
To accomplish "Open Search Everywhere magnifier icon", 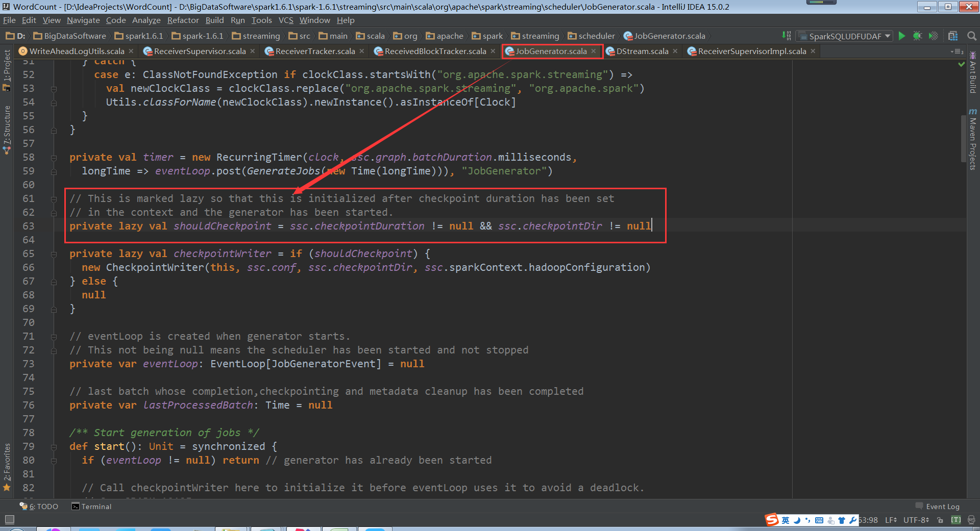I will [x=972, y=36].
